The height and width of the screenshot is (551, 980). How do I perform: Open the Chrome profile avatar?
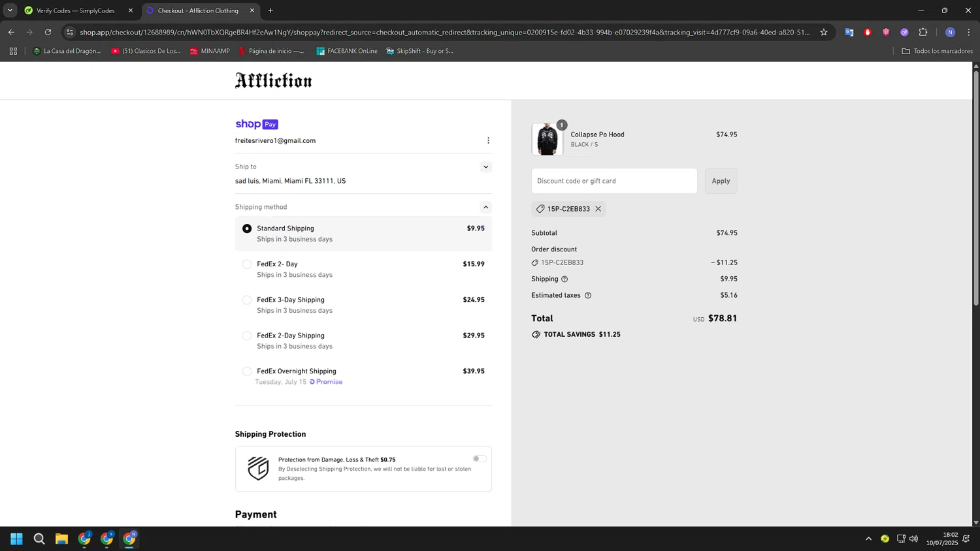[950, 32]
